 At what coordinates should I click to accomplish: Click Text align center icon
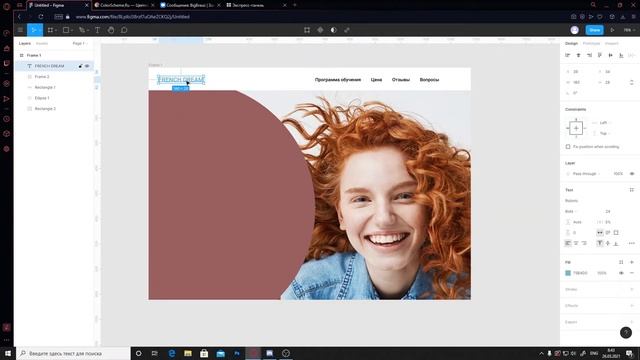click(x=576, y=243)
